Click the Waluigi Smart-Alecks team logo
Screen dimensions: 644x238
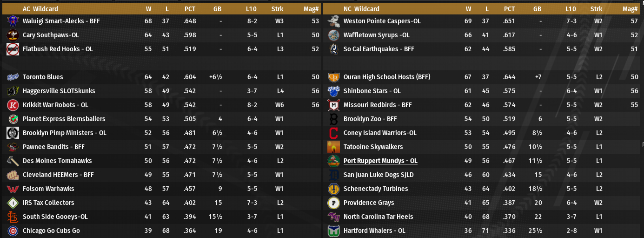(13, 21)
